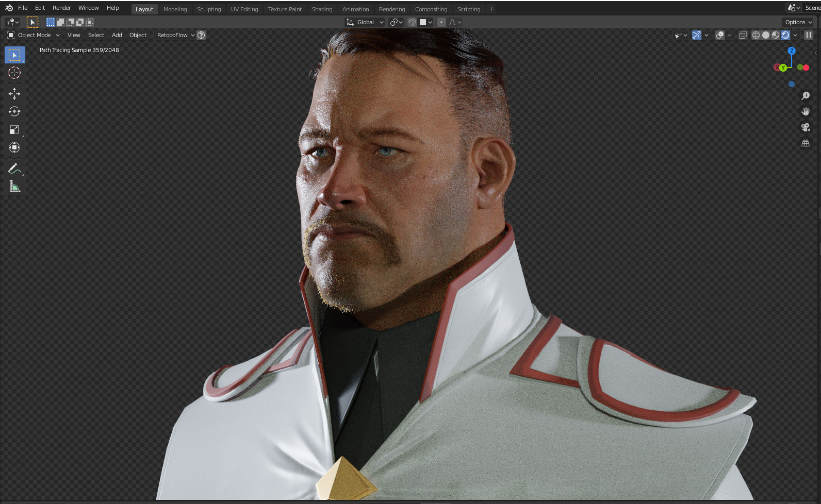The image size is (821, 504).
Task: Open the overlays options dropdown arrow
Action: click(x=730, y=35)
